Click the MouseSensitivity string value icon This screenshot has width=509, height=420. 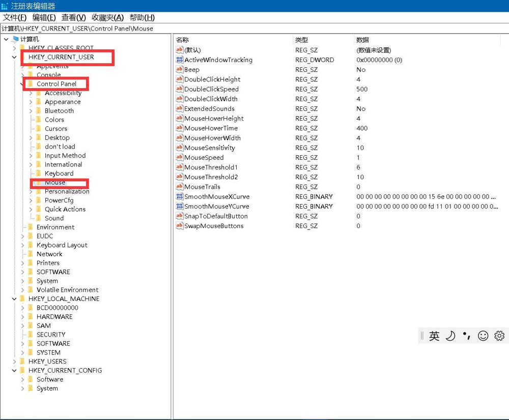pos(179,148)
